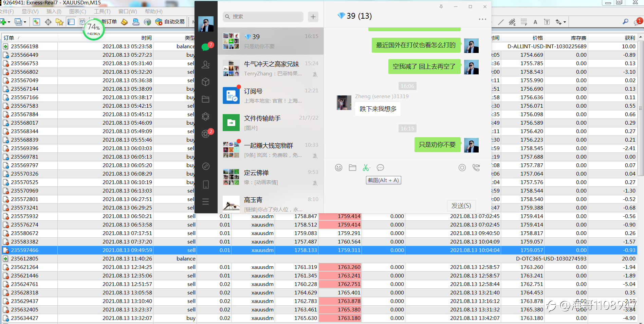Open the 帮助(H) menu
Image resolution: width=644 pixels, height=324 pixels.
[153, 11]
